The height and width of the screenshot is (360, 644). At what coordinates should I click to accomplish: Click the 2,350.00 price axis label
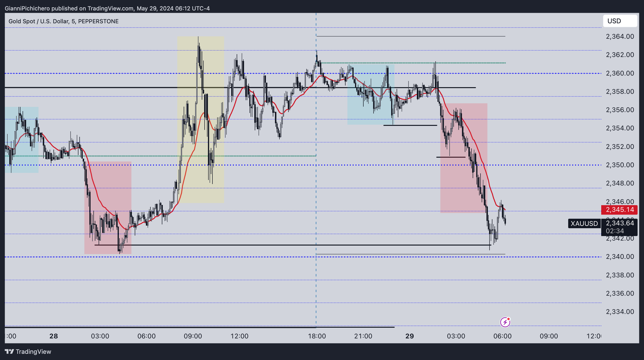[620, 165]
